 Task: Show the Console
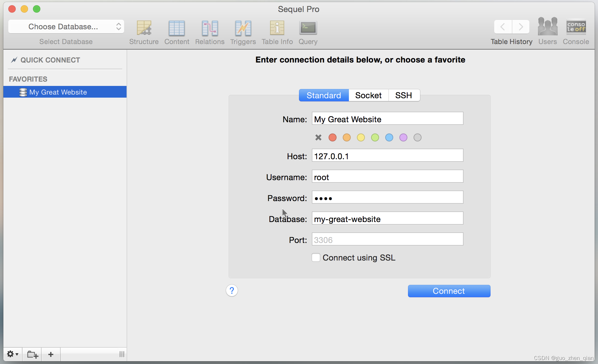(576, 31)
